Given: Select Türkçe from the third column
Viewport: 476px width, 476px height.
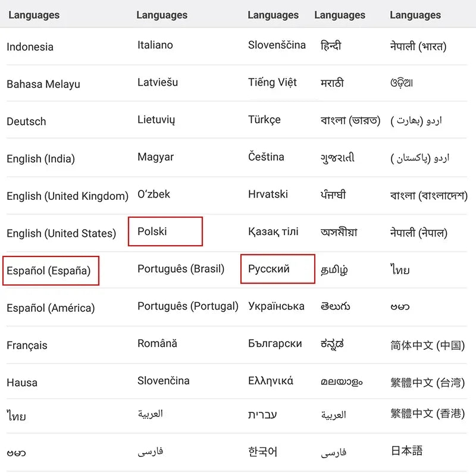Looking at the screenshot, I should [267, 120].
